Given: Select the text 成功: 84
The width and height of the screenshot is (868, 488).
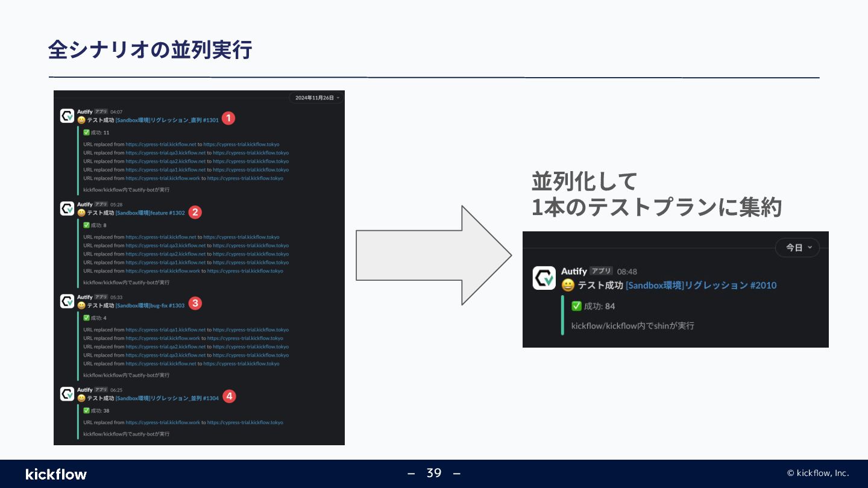Looking at the screenshot, I should (x=599, y=307).
